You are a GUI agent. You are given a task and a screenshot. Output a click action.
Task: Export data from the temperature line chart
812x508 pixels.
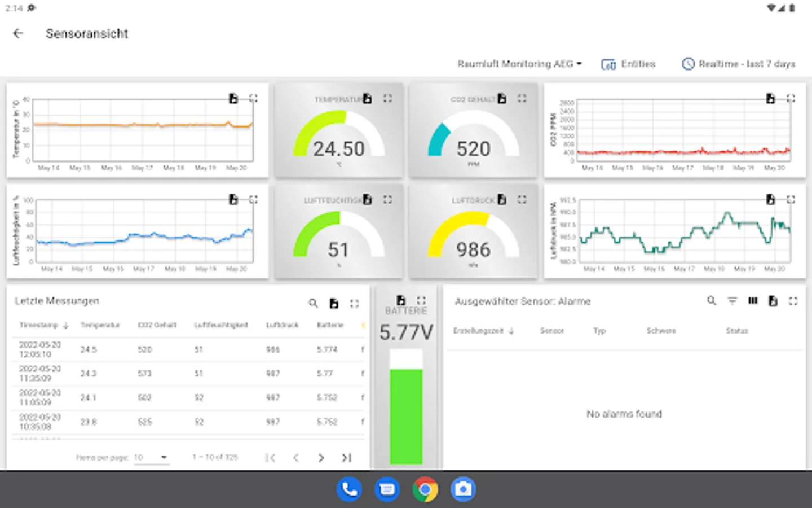coord(233,99)
